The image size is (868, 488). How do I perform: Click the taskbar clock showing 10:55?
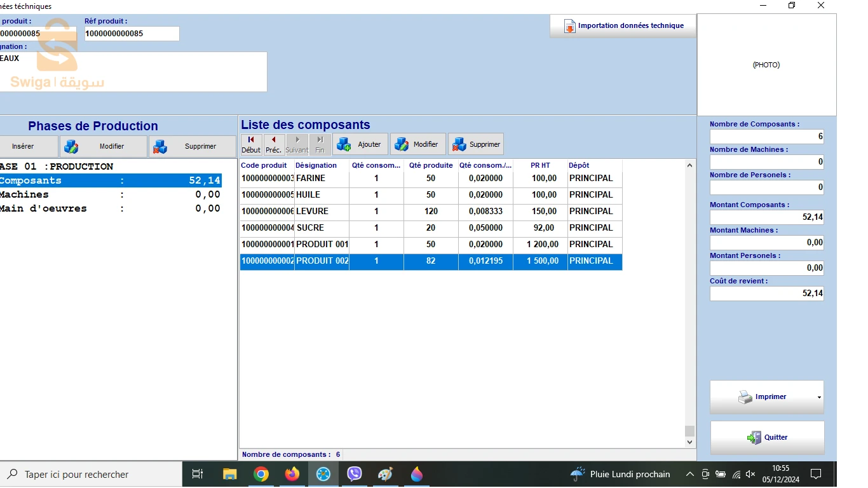[781, 474]
